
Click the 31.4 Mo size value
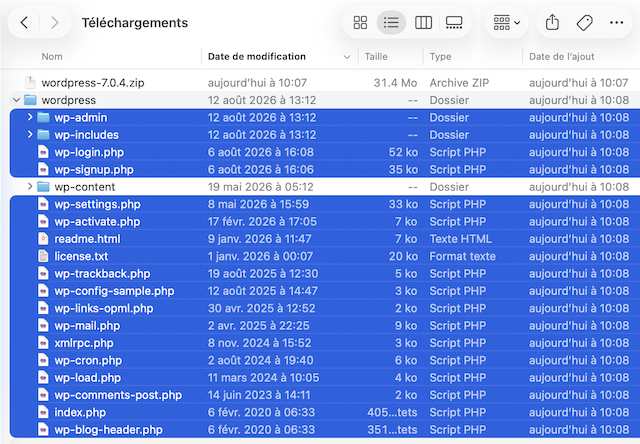[x=395, y=83]
